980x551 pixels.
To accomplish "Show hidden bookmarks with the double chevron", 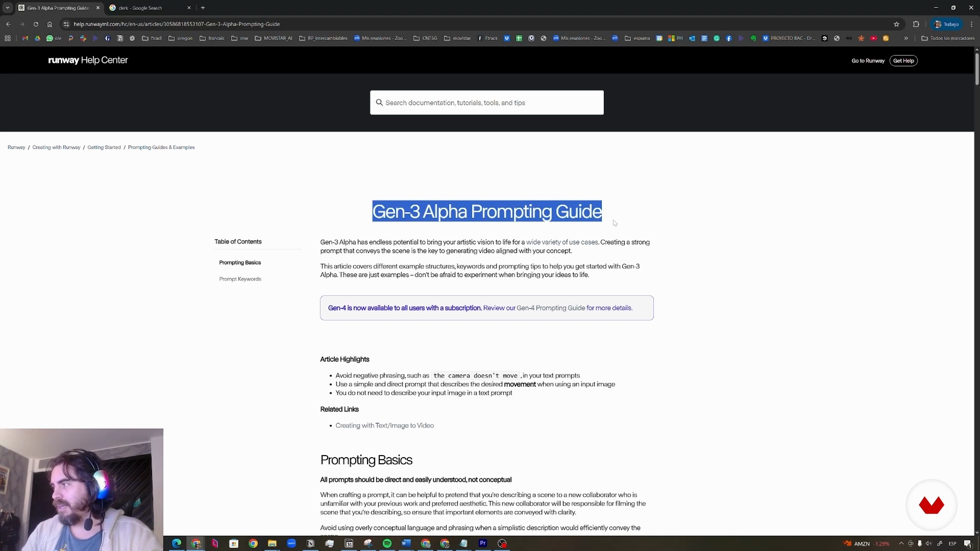I will 906,38.
